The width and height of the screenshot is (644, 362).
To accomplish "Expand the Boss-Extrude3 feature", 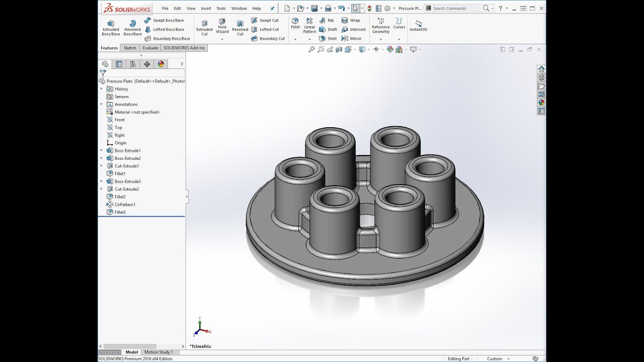I will [x=101, y=181].
